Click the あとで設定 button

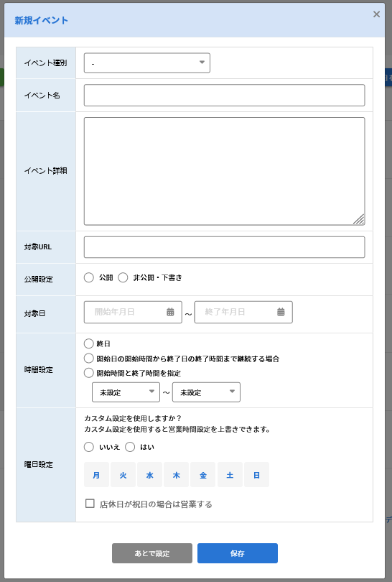[x=152, y=553]
